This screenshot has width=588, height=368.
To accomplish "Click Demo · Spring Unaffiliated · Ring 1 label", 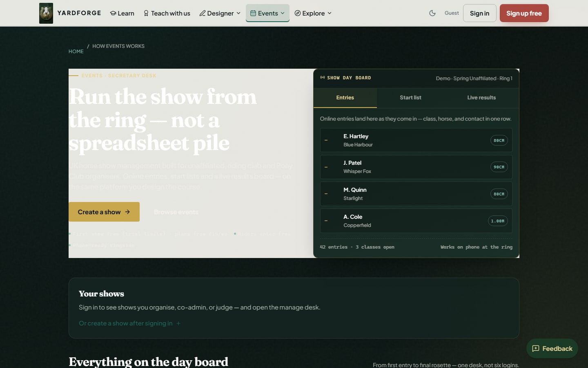I will coord(474,79).
